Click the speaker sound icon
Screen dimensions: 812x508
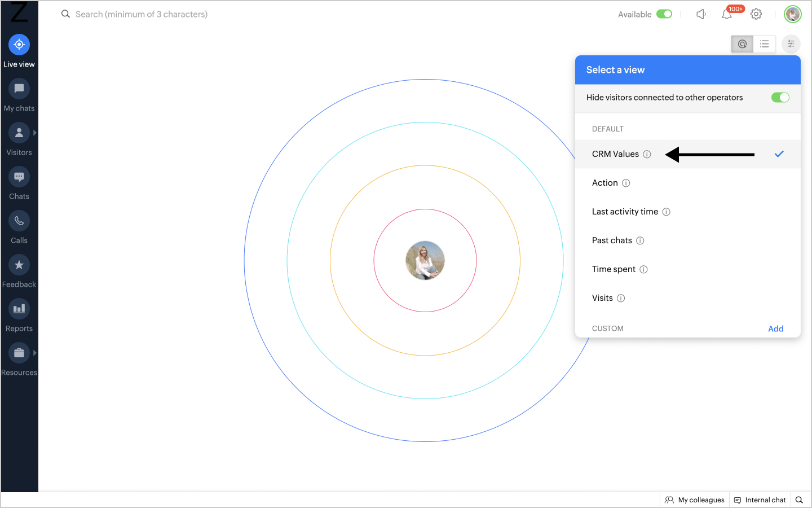[701, 14]
